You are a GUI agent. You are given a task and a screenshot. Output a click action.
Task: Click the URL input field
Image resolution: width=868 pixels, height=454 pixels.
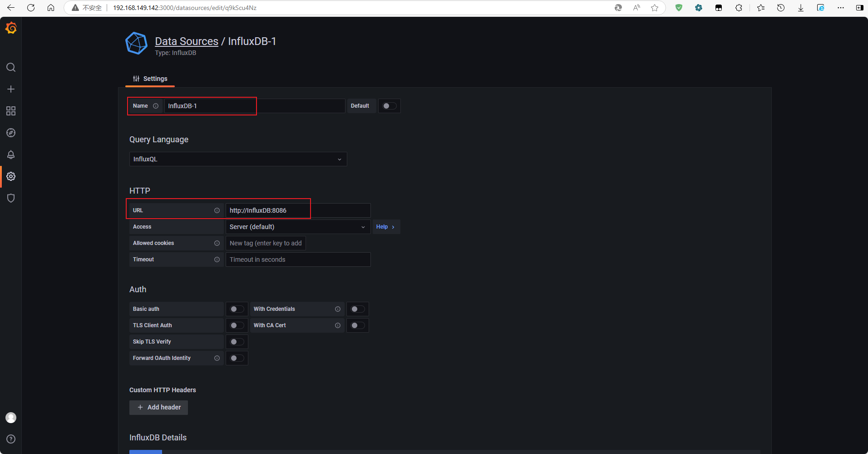tap(298, 210)
